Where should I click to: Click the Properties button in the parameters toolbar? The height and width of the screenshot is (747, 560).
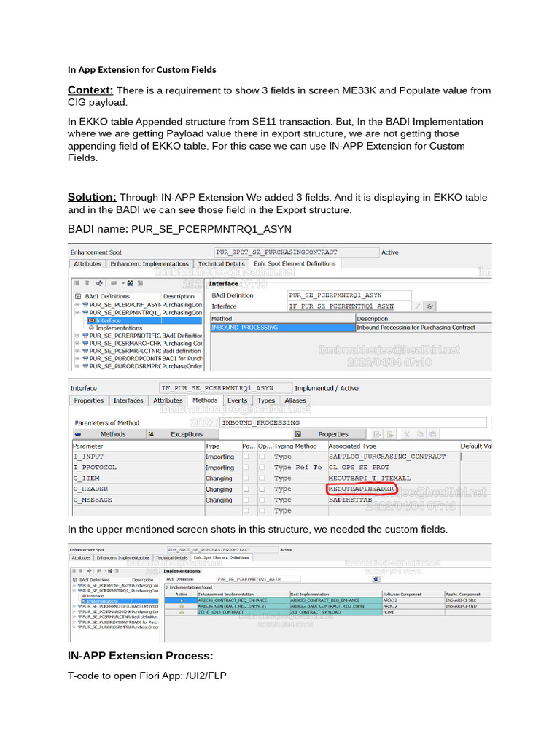(x=330, y=434)
